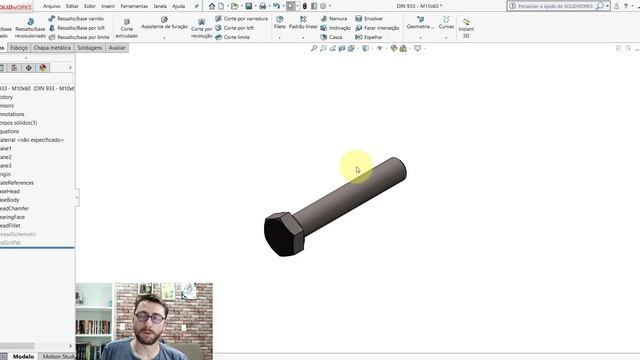Open the DimXpertManager crosshair tab
Image resolution: width=640 pixels, height=360 pixels.
click(x=28, y=68)
